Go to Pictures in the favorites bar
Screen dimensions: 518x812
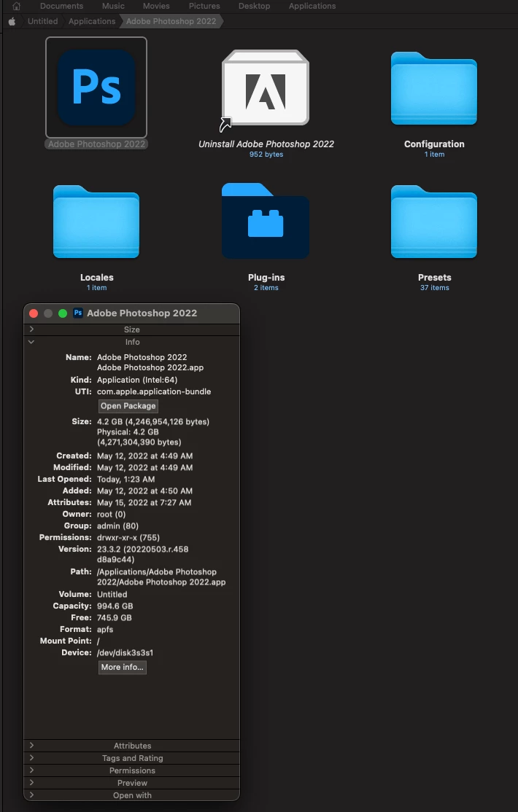pos(204,7)
